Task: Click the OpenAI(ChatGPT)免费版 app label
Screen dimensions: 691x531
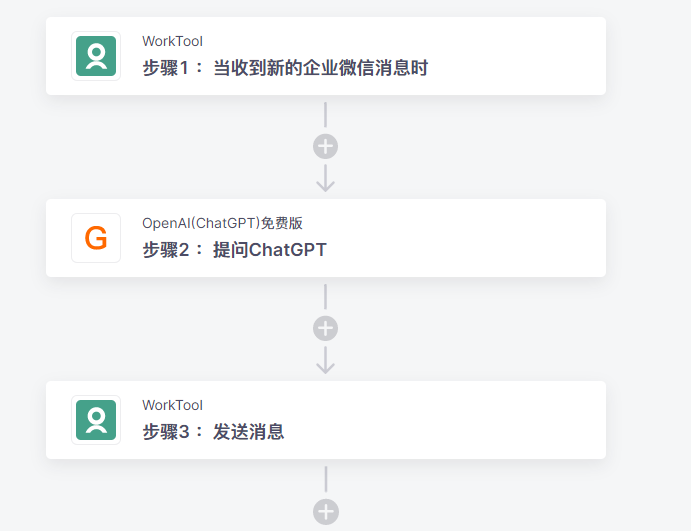Action: tap(222, 223)
